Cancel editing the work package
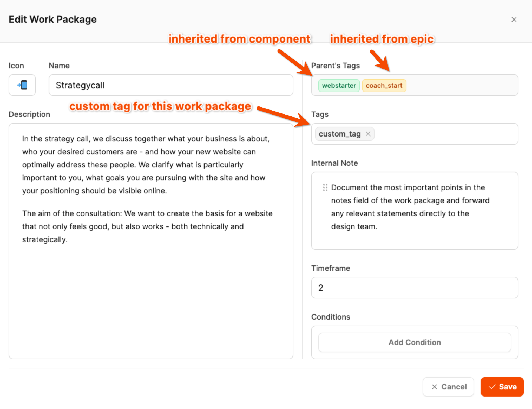The width and height of the screenshot is (532, 409). click(x=448, y=387)
